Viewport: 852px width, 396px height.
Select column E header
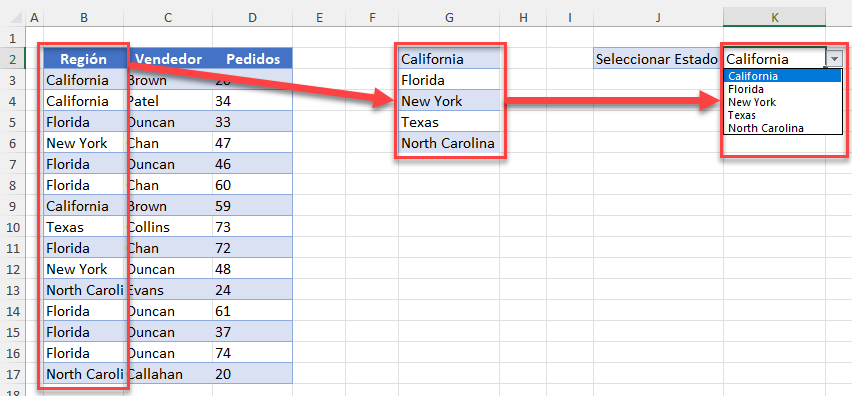[319, 18]
